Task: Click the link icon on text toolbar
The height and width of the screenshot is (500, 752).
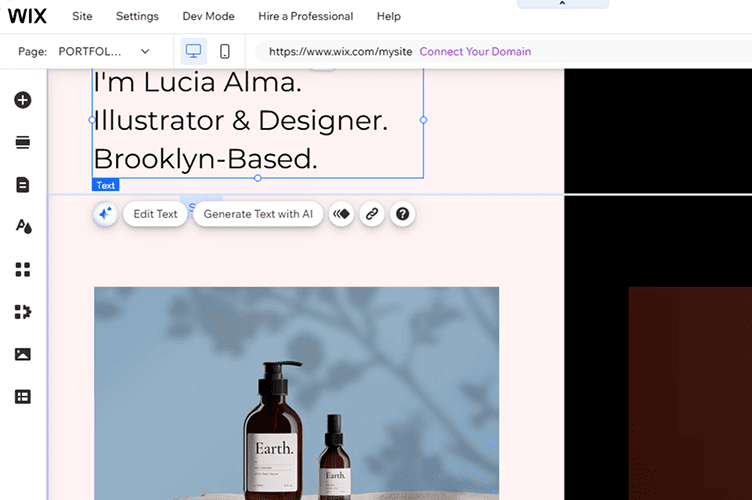Action: point(372,214)
